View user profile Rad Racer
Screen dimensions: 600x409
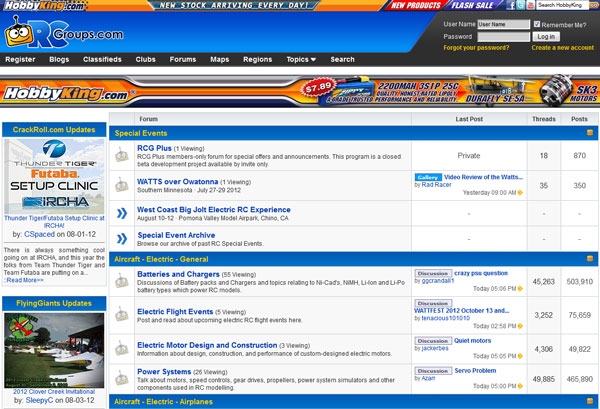[436, 184]
